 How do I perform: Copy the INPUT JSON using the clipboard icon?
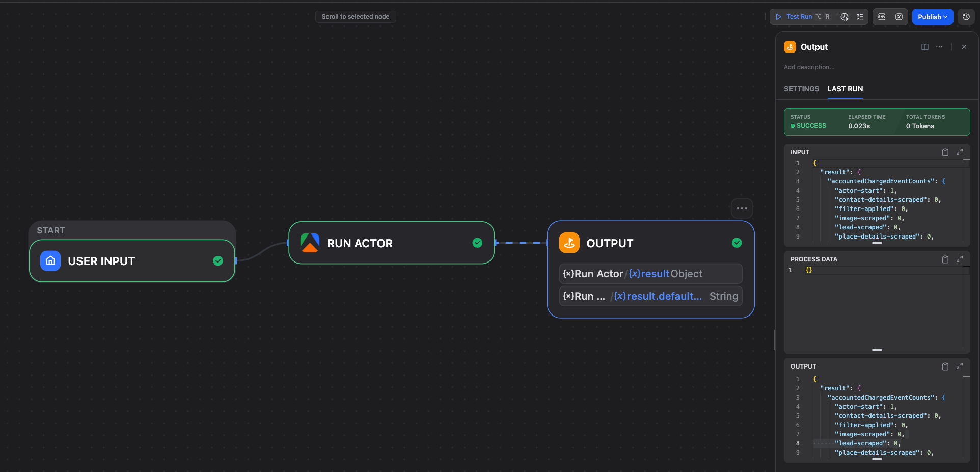tap(945, 152)
